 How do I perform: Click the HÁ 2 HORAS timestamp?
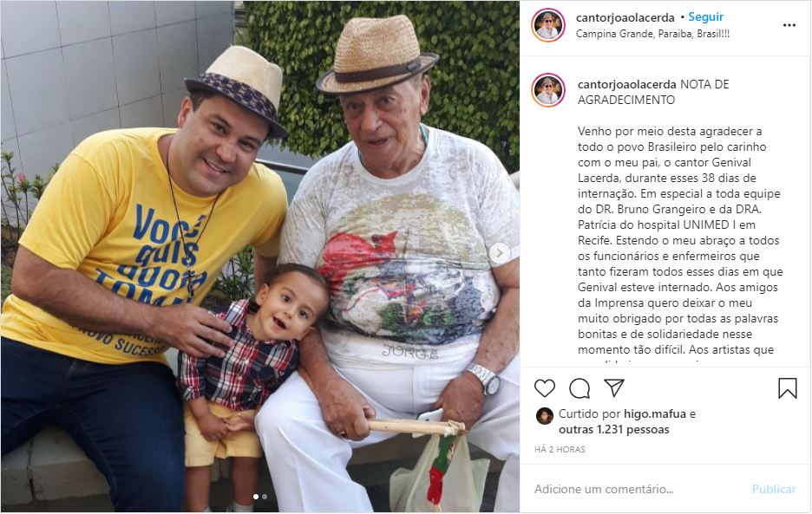pyautogui.click(x=560, y=449)
